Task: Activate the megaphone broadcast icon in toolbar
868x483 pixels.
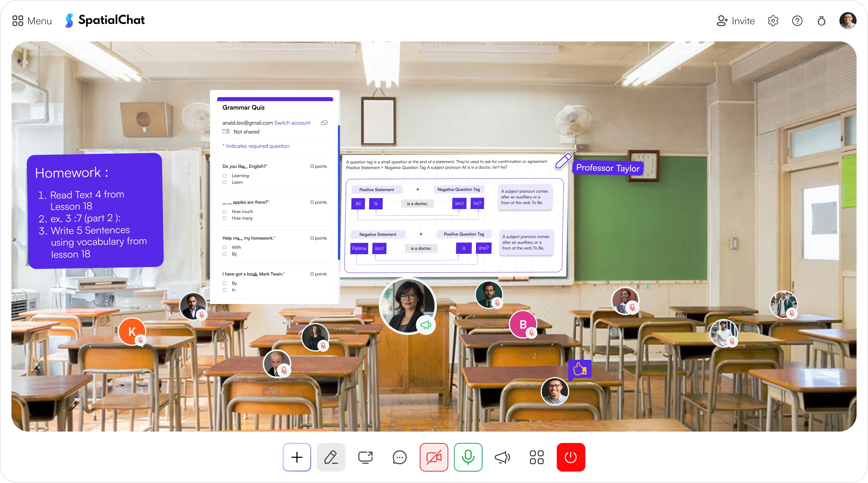Action: point(502,457)
